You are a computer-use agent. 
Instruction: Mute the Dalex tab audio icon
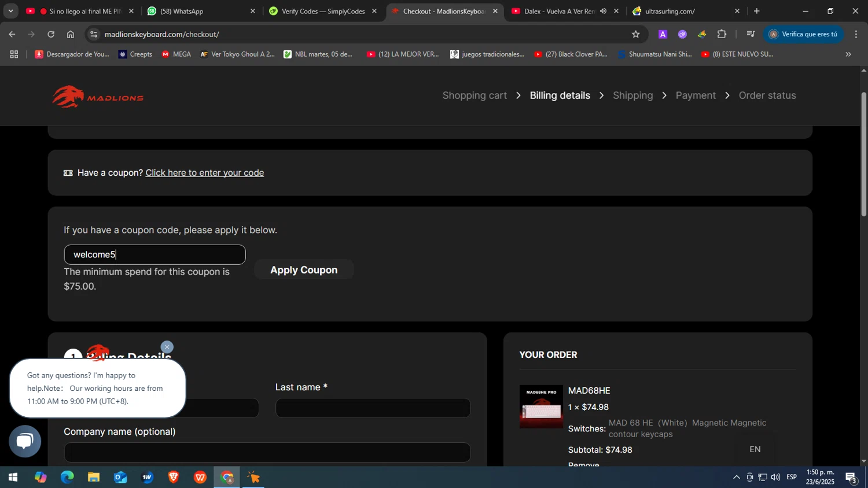pyautogui.click(x=603, y=11)
